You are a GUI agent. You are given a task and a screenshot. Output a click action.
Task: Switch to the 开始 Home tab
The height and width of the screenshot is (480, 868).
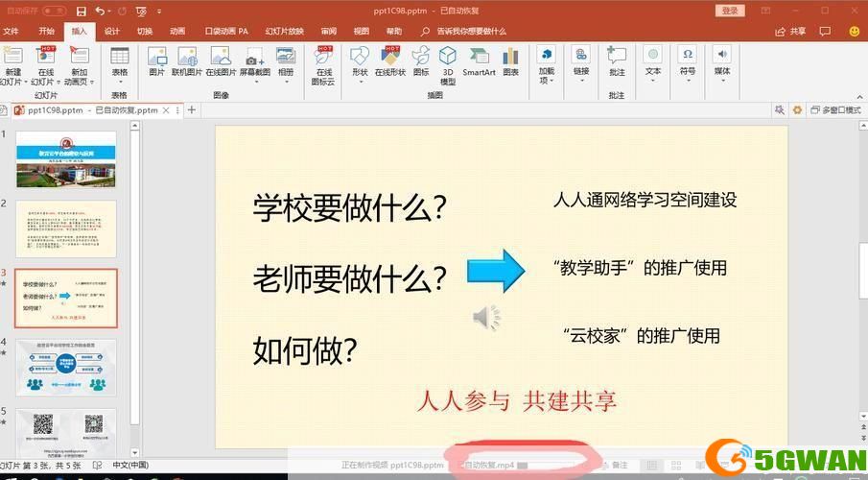(46, 31)
